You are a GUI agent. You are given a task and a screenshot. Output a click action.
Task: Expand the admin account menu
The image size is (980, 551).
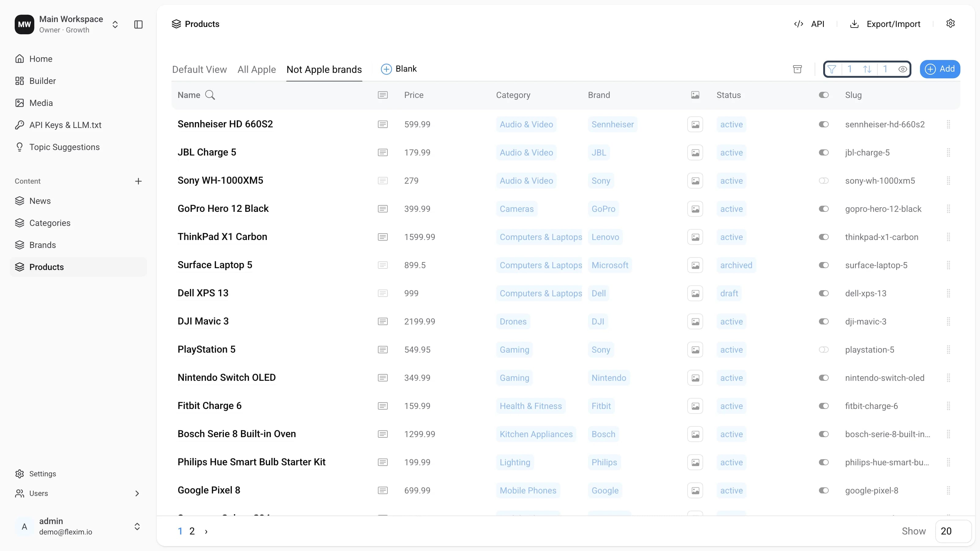pos(137,526)
